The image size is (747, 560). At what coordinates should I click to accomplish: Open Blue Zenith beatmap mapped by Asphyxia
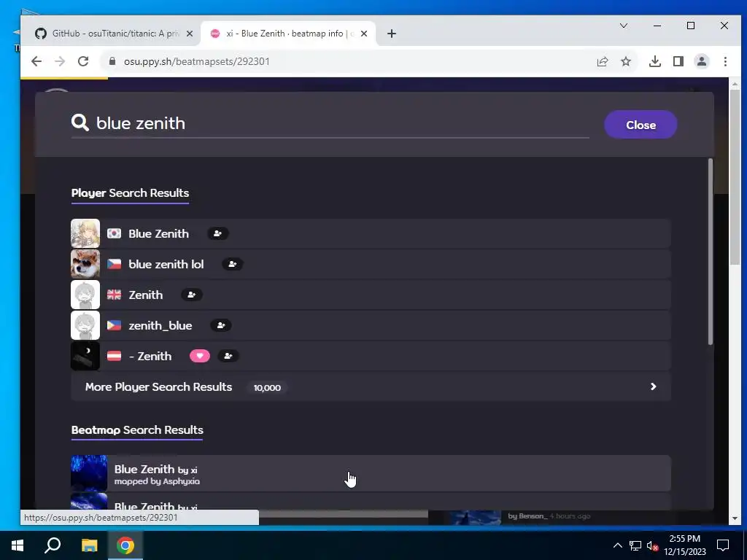coord(371,473)
